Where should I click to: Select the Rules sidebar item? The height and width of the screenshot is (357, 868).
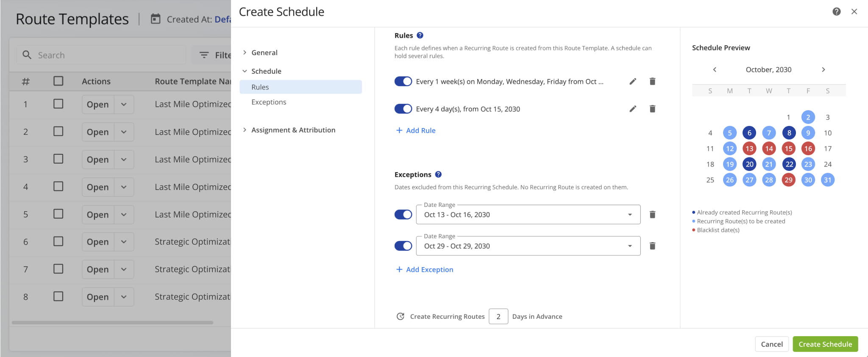[300, 87]
